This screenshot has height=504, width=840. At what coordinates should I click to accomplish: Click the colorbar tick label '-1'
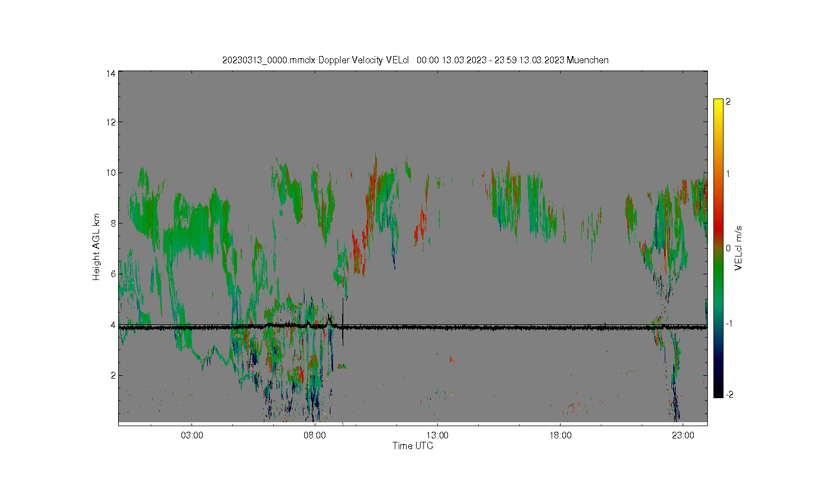pos(729,323)
